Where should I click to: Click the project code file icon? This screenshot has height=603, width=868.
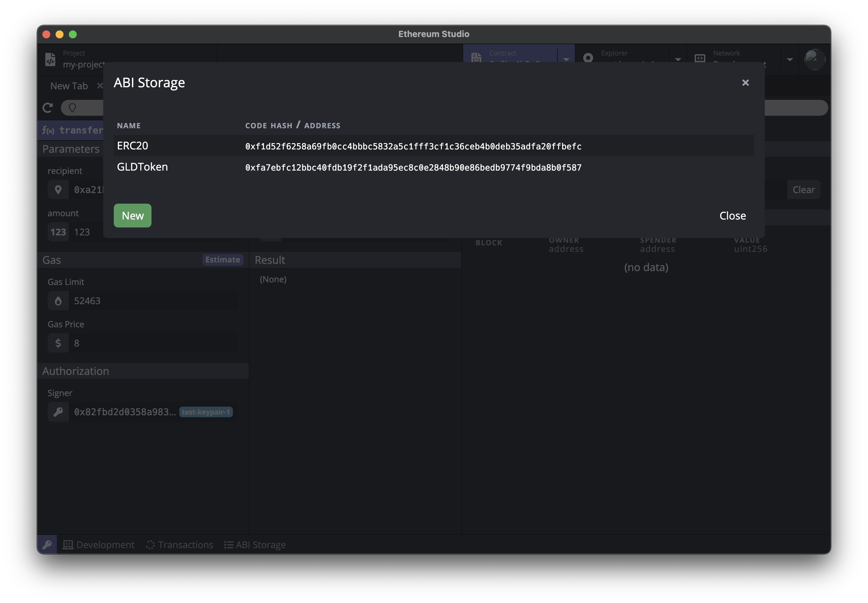50,59
